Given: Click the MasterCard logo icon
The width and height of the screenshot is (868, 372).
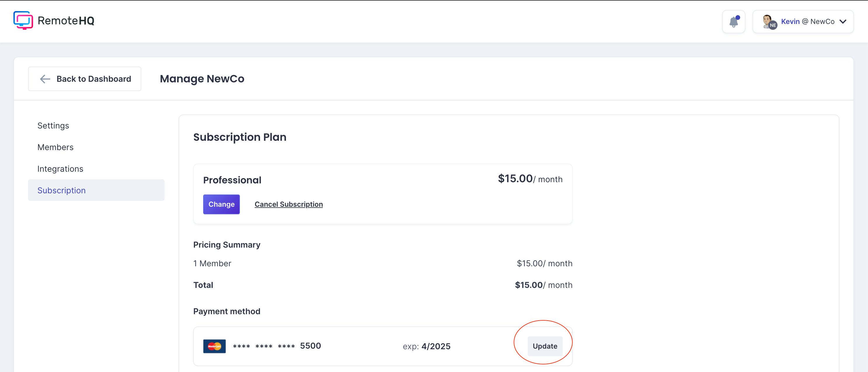Looking at the screenshot, I should 214,346.
